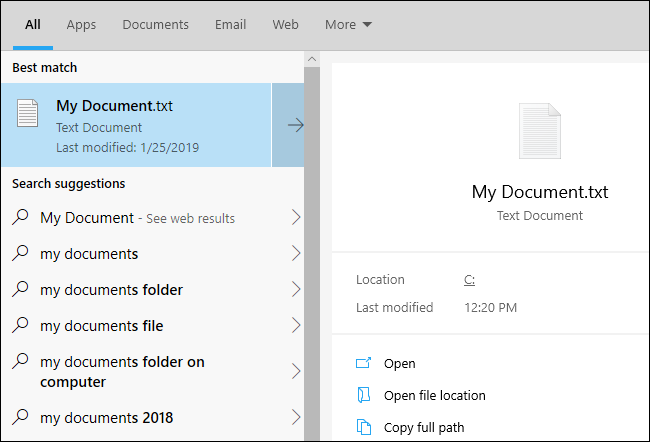The width and height of the screenshot is (650, 442).
Task: Open the C: location link
Action: 469,280
